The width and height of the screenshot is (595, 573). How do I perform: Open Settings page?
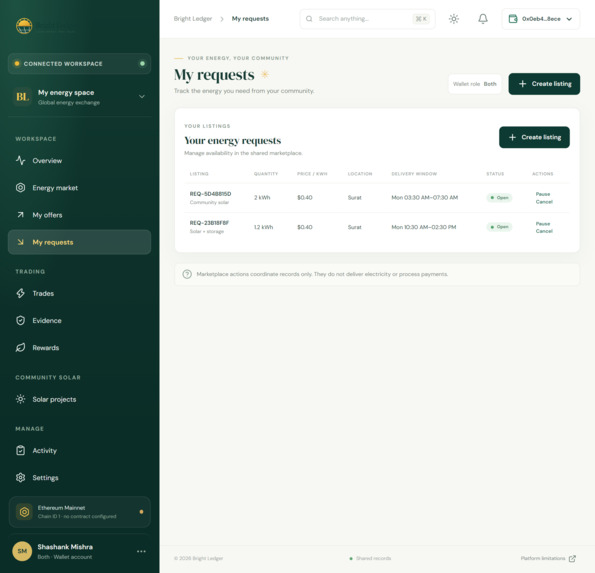click(x=79, y=478)
